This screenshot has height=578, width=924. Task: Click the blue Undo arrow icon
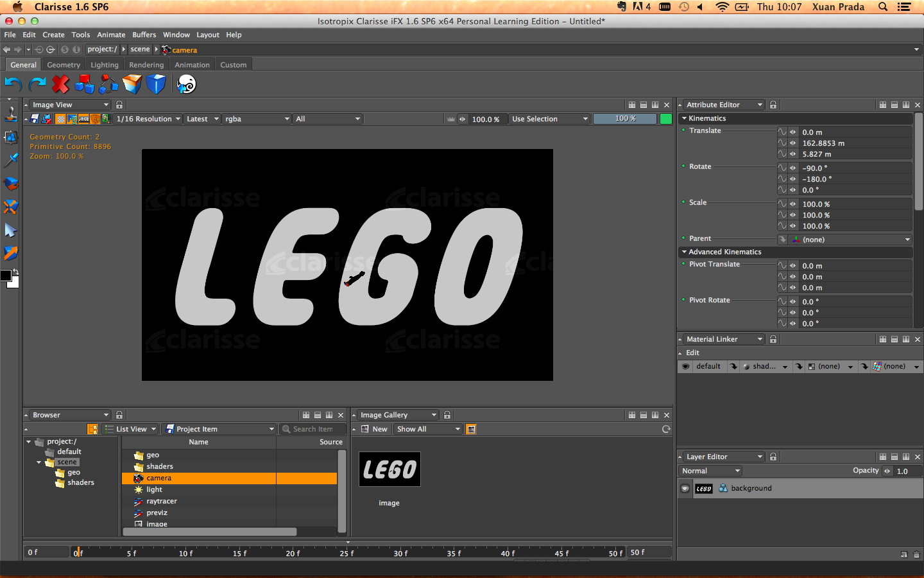[13, 84]
